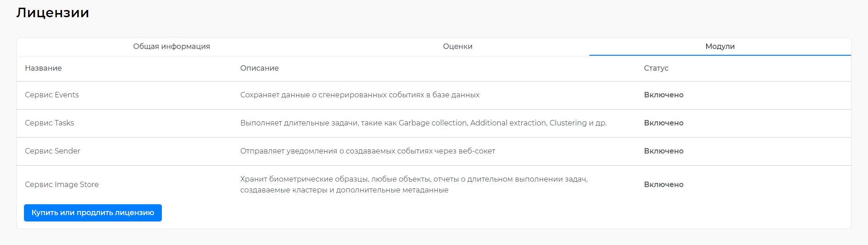Click Включено status for Сервис Sender

click(x=664, y=151)
